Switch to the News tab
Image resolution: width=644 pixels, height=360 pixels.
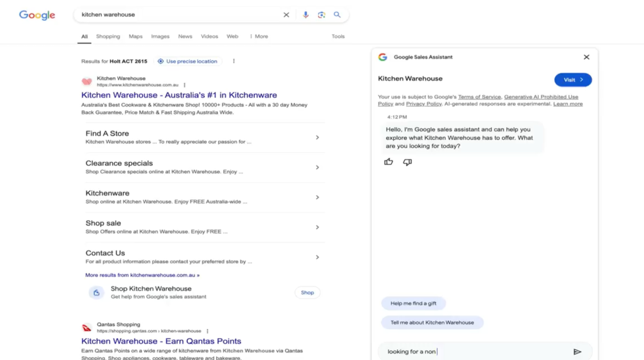click(x=185, y=36)
